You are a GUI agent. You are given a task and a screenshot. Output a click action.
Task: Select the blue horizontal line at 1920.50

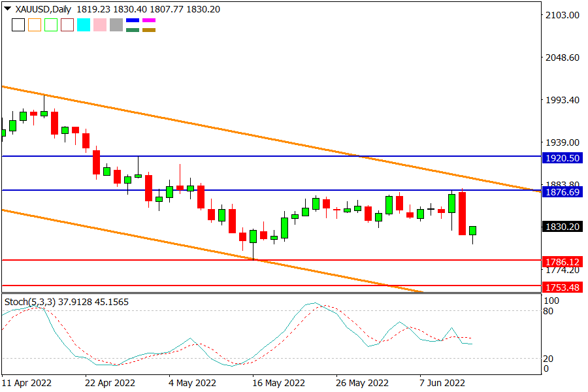point(272,156)
